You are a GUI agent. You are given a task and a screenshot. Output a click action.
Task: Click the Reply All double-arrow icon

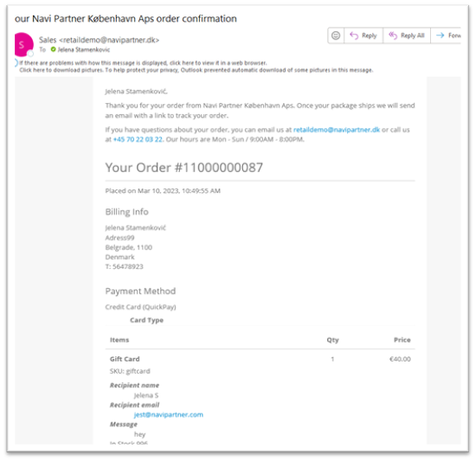click(393, 35)
